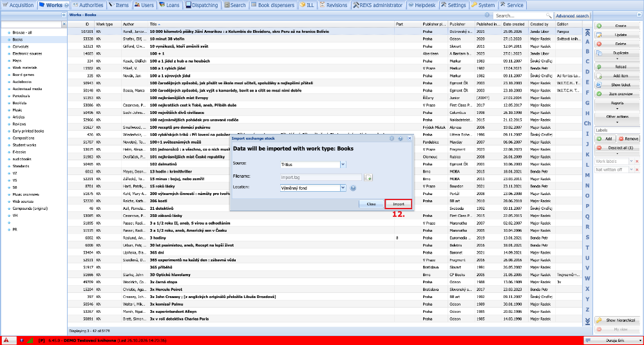Screen dimensions: 644x345
Task: Sort by the Title column header
Action: 271,24
